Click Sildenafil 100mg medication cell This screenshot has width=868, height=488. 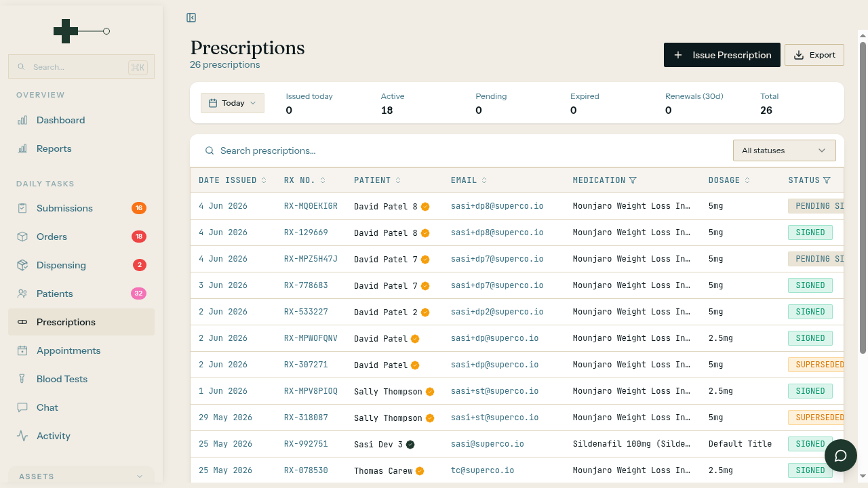click(631, 444)
